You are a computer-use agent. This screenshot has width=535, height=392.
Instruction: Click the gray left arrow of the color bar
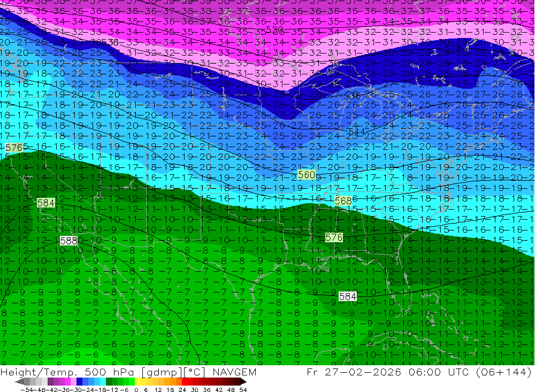click(x=19, y=382)
